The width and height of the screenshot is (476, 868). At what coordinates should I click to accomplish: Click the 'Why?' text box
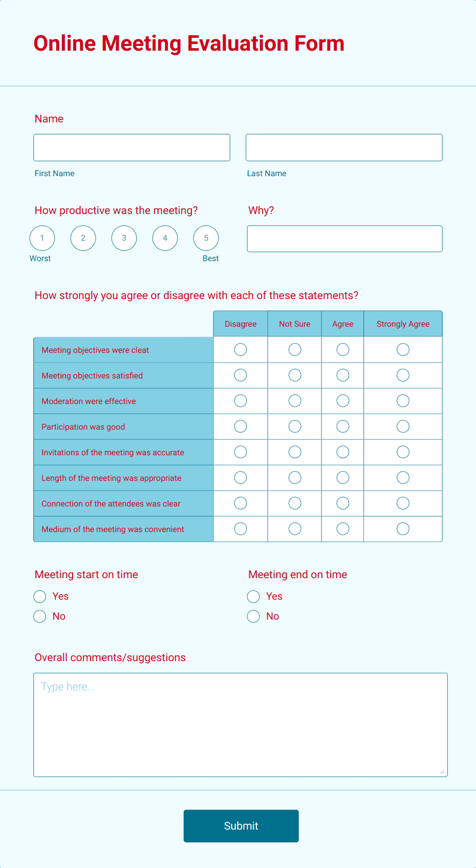point(344,238)
